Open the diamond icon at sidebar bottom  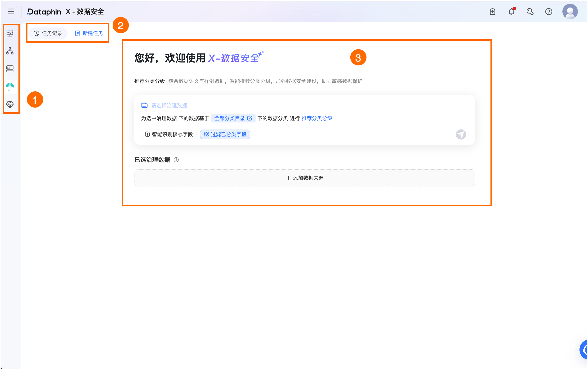click(x=10, y=105)
